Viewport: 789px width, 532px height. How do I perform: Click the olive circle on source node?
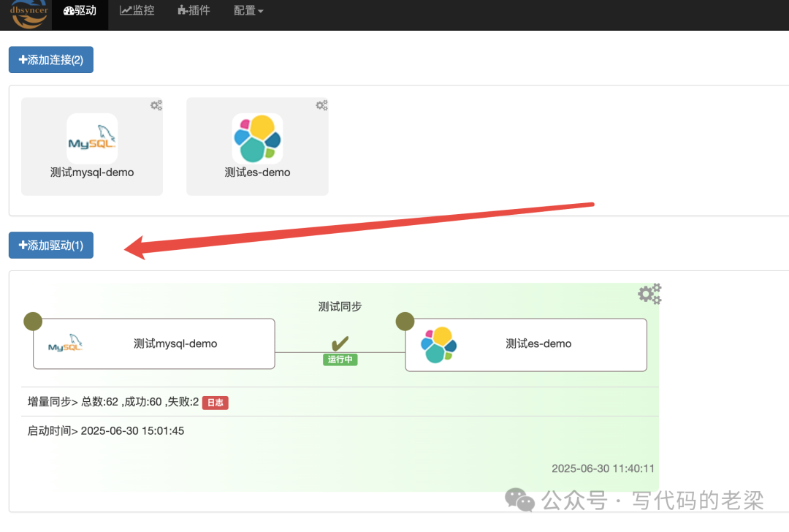tap(33, 322)
